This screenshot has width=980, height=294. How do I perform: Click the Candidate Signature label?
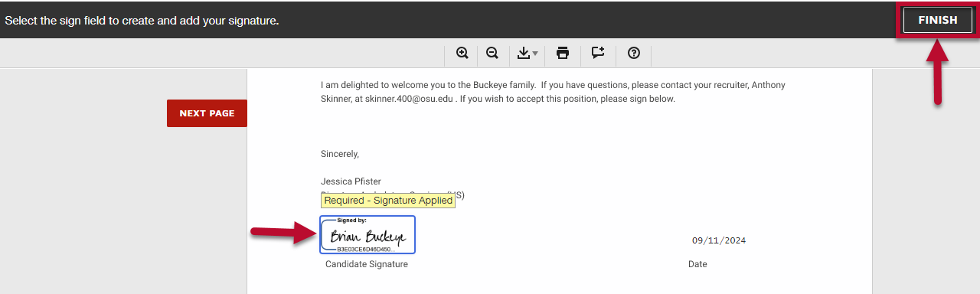[x=367, y=264]
